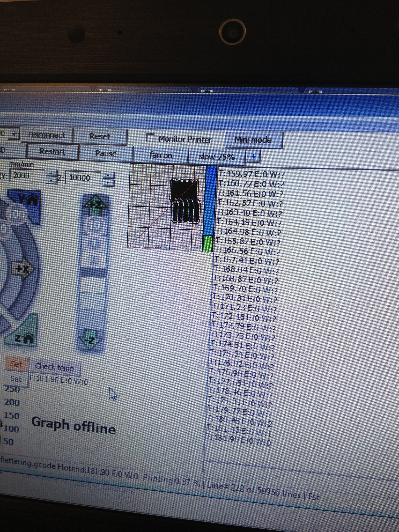Click the Restart print button
Screen dimensions: 399x532
pos(52,152)
